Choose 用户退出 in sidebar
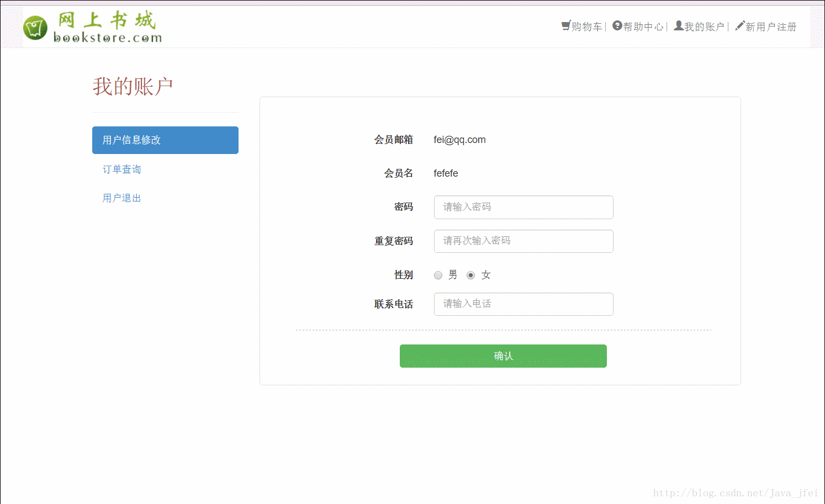The height and width of the screenshot is (504, 825). coord(122,198)
